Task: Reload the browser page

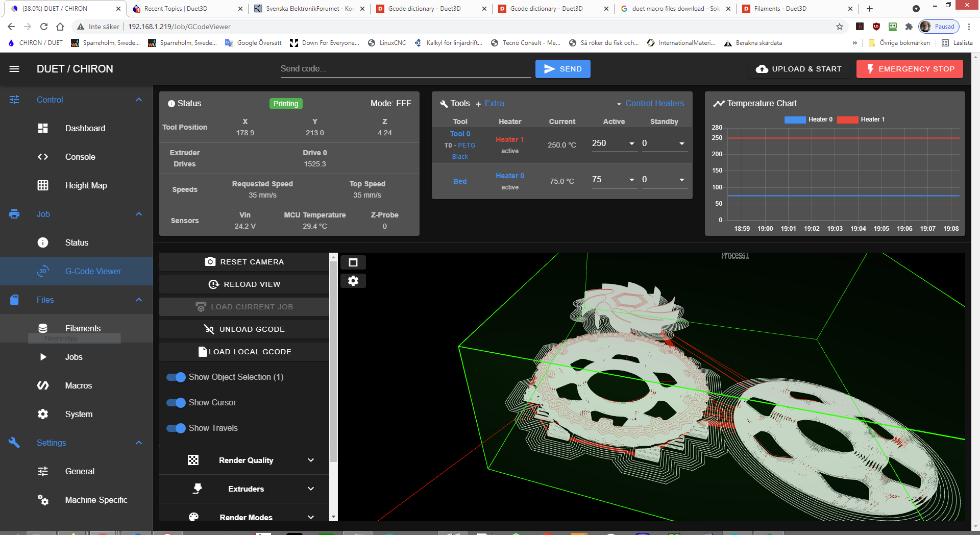Action: point(44,27)
